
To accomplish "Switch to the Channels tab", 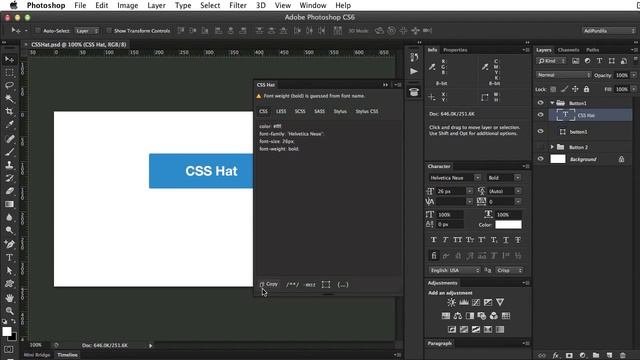I will (569, 50).
